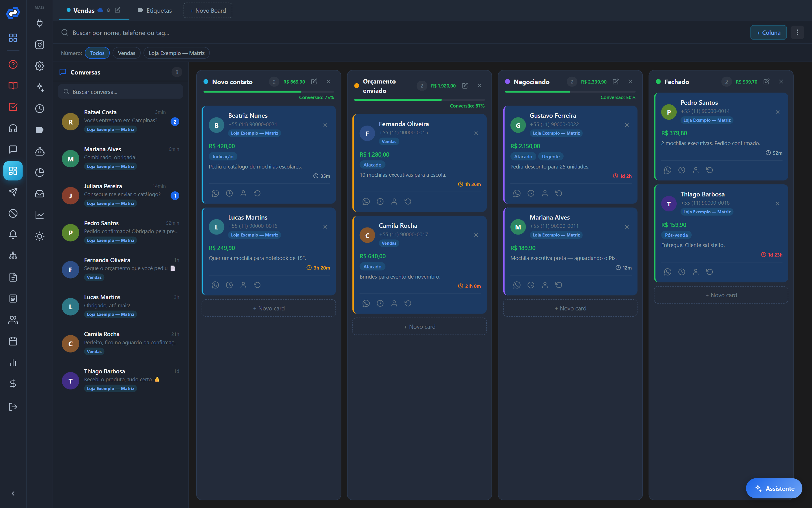Click the logout icon in sidebar

(x=13, y=407)
